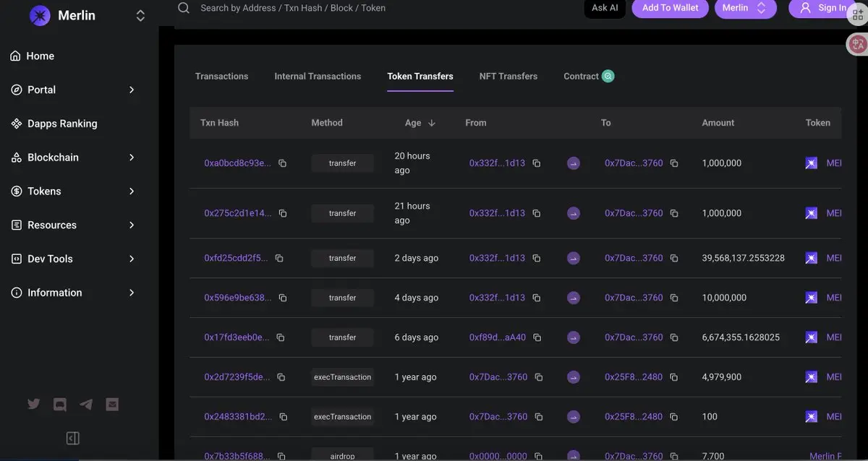Switch to the Internal Transactions tab
Screen dimensions: 868x461
tap(318, 76)
